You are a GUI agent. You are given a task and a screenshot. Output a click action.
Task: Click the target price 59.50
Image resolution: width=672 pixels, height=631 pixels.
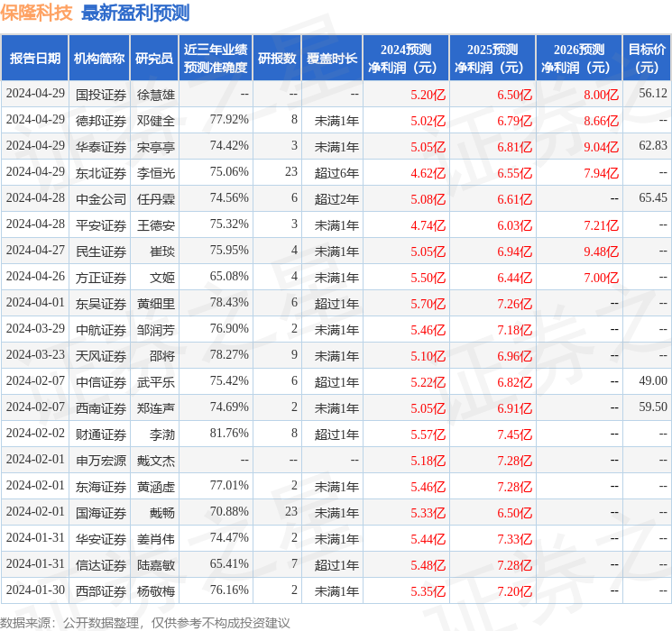click(653, 407)
